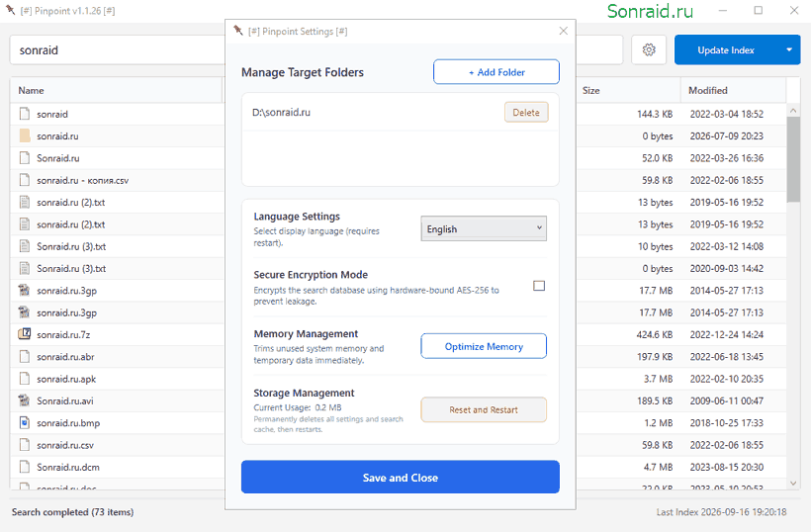Delete the D:\sonraid.ru target folder

526,112
